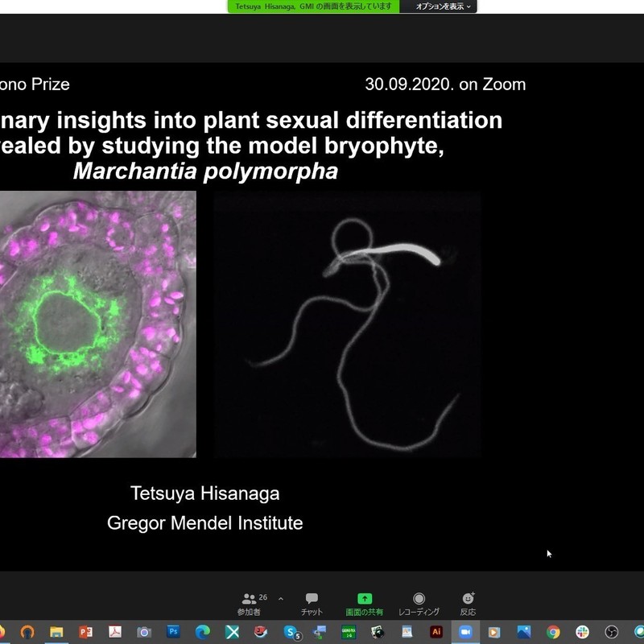Open Google Chrome from the taskbar
This screenshot has width=644, height=644.
[x=553, y=632]
